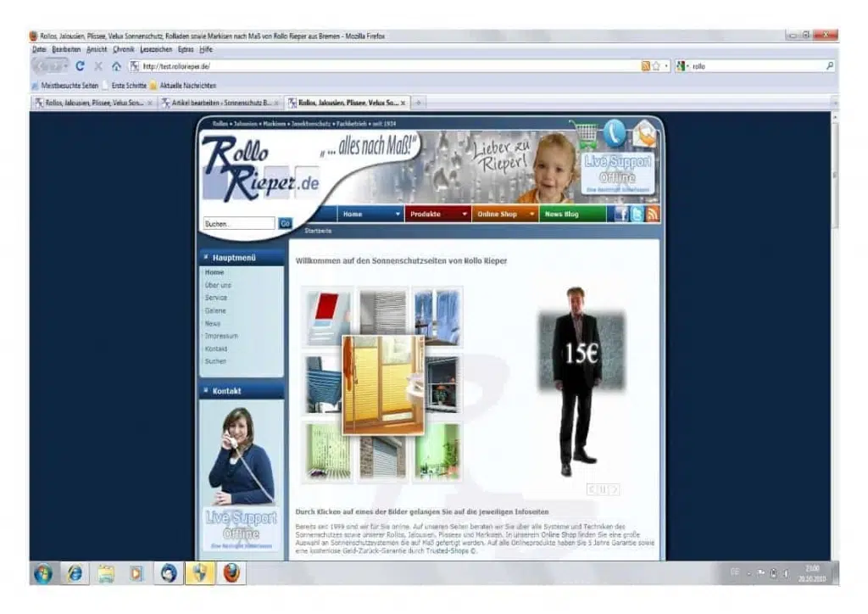Click the Go button beside the site search
868x614 pixels.
click(285, 224)
